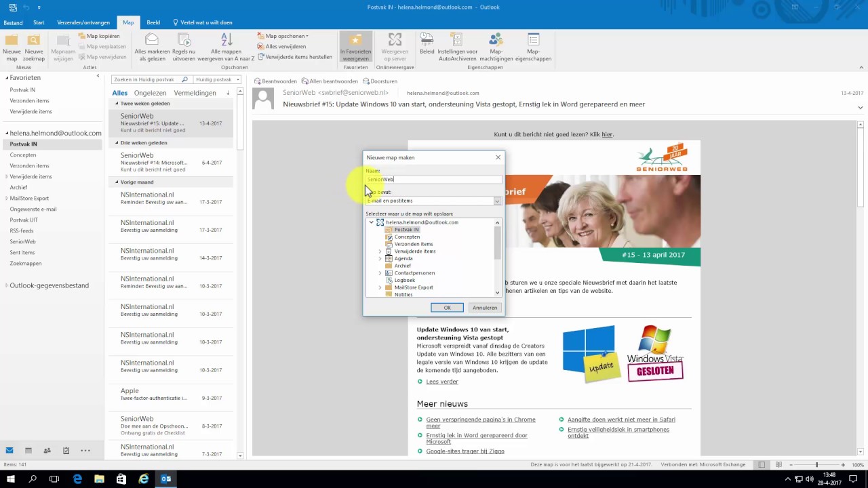
Task: Expand Outlook-gegevensbestand in folder pane
Action: coord(7,285)
